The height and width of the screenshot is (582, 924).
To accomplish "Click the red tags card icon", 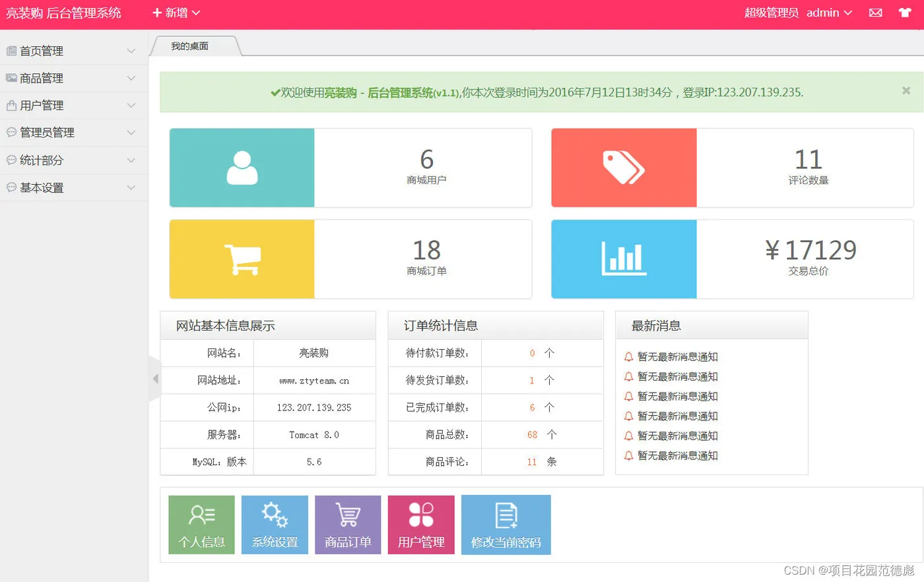I will [x=624, y=168].
